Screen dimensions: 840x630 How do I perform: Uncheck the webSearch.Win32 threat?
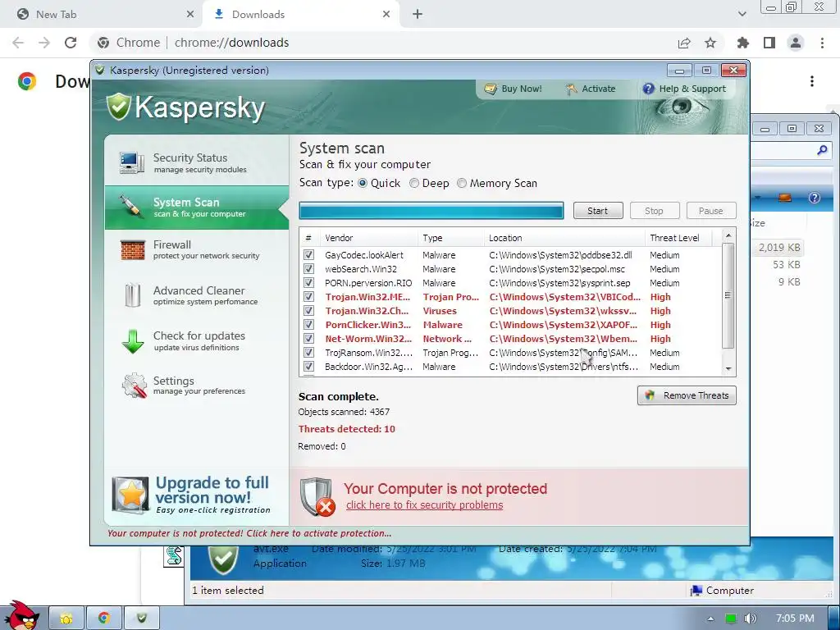pyautogui.click(x=308, y=269)
